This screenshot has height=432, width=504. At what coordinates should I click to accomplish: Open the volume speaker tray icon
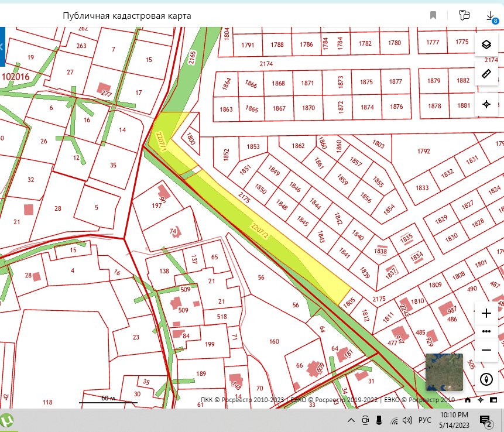pyautogui.click(x=407, y=420)
